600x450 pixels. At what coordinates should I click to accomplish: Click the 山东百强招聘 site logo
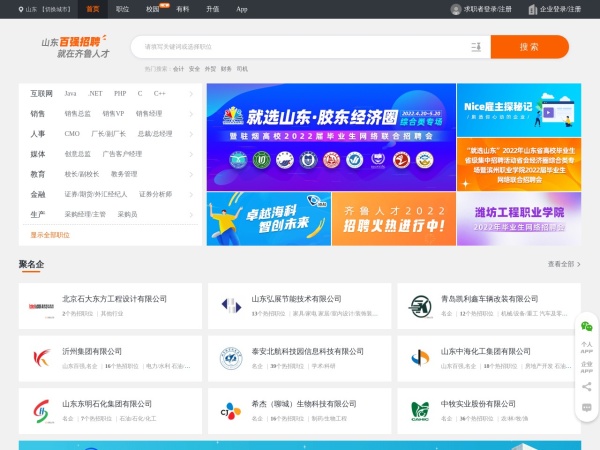[77, 49]
